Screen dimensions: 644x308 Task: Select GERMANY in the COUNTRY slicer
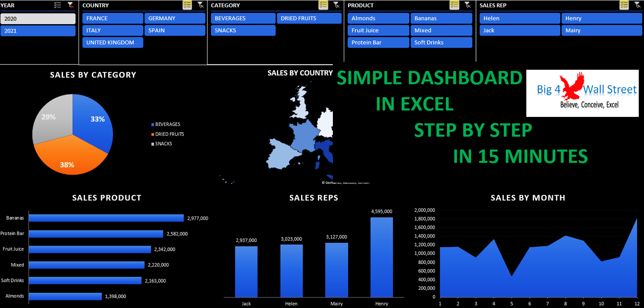tap(175, 18)
